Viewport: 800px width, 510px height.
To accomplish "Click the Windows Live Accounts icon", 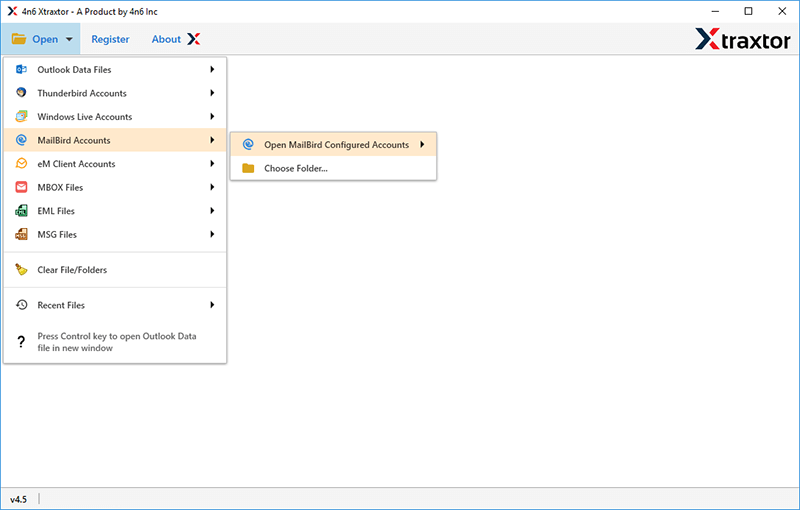I will pos(21,116).
